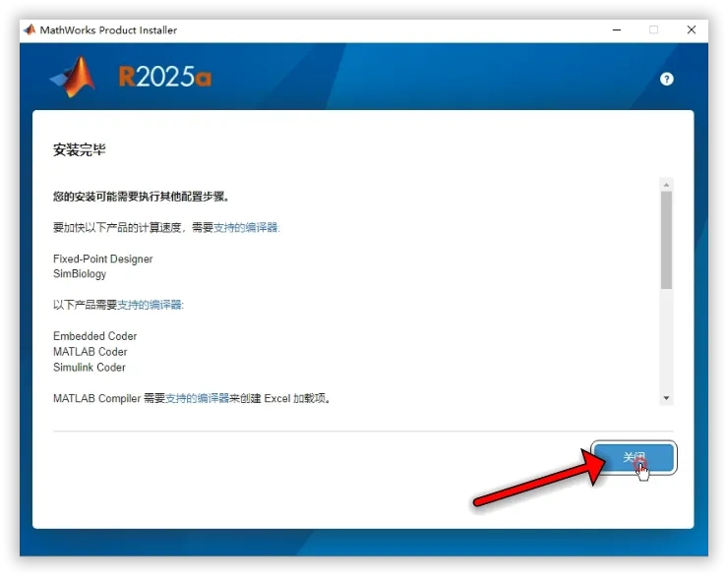Open 支持的编译器 link after 以下产品需要
The width and height of the screenshot is (728, 577).
click(150, 305)
